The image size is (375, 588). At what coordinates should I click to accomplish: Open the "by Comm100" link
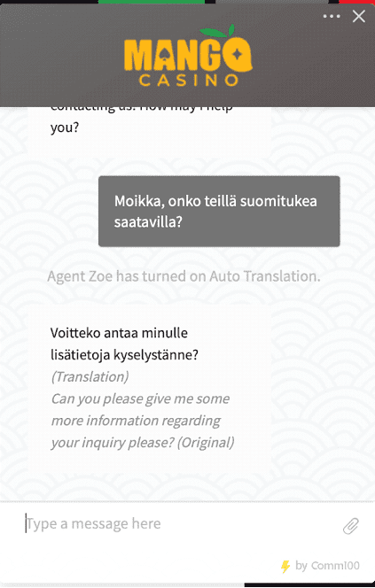click(327, 566)
